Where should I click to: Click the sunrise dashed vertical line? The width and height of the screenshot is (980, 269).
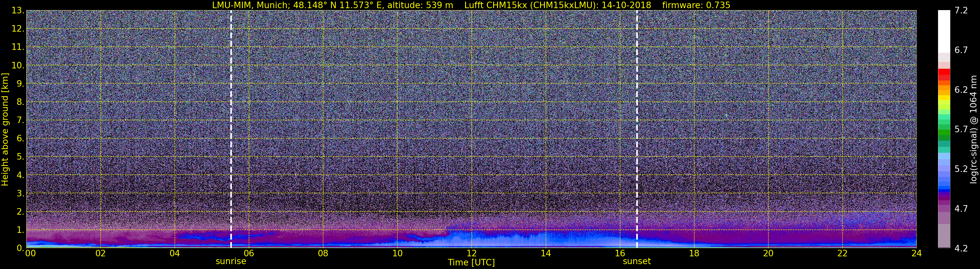[x=231, y=129]
